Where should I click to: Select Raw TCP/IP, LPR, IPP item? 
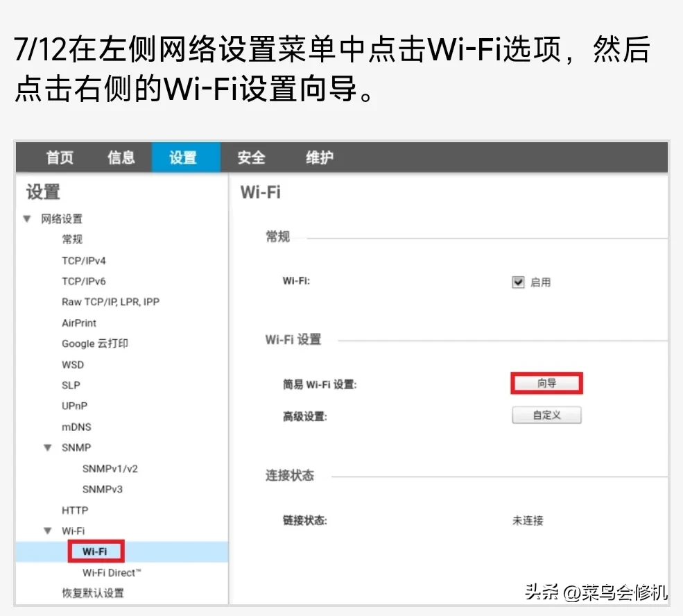coord(111,302)
